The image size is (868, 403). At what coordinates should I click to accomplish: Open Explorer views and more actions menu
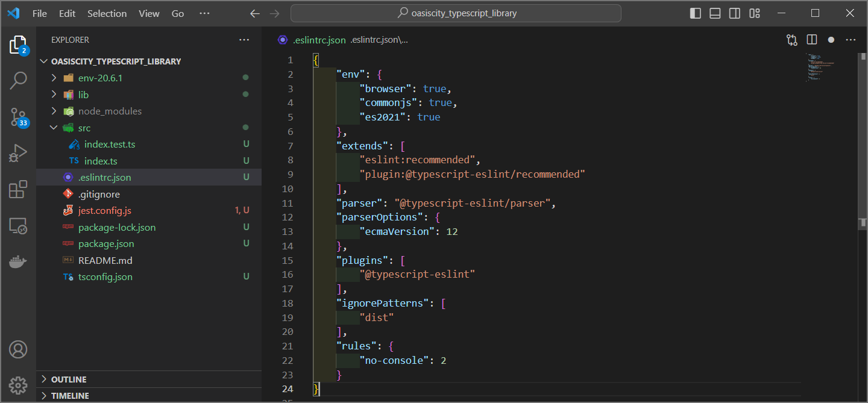(244, 40)
